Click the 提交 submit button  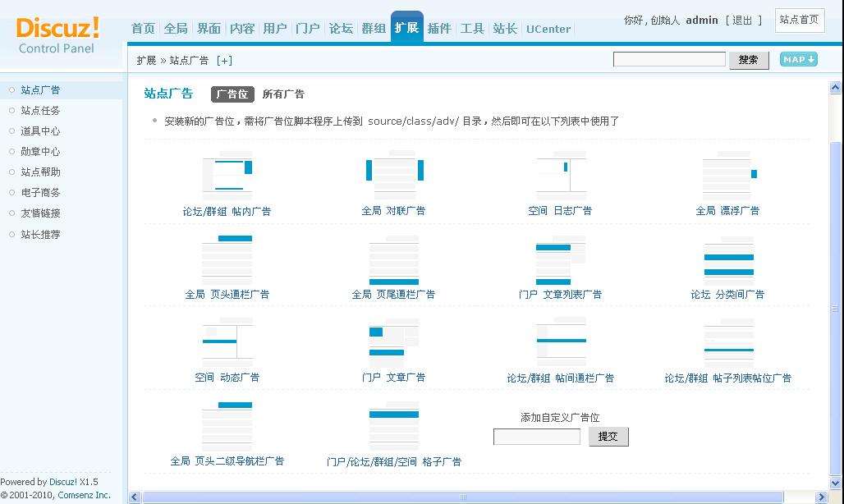pyautogui.click(x=608, y=436)
